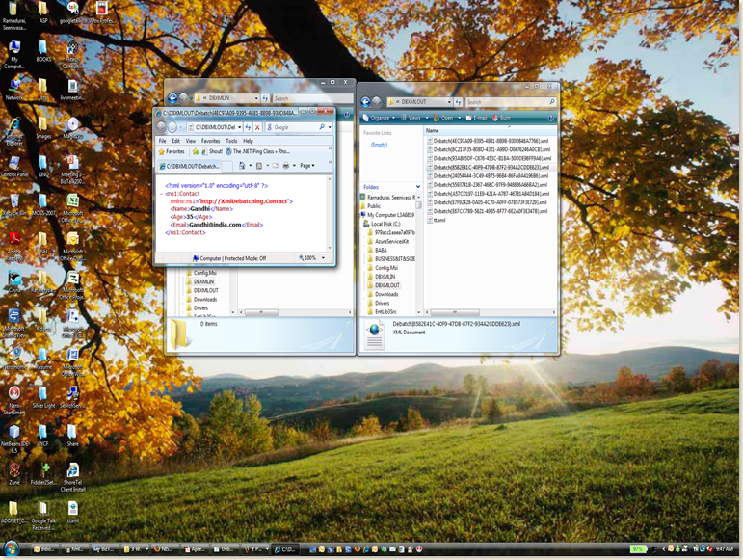Click the Add to Favorites Bar star icon
This screenshot has width=743, height=560.
coord(196,151)
